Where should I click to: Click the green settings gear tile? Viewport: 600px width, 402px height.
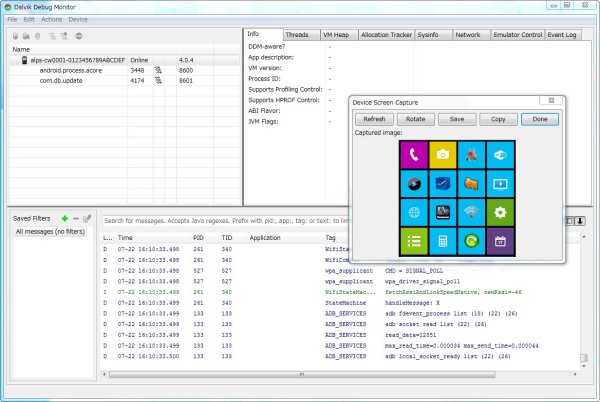pyautogui.click(x=499, y=213)
